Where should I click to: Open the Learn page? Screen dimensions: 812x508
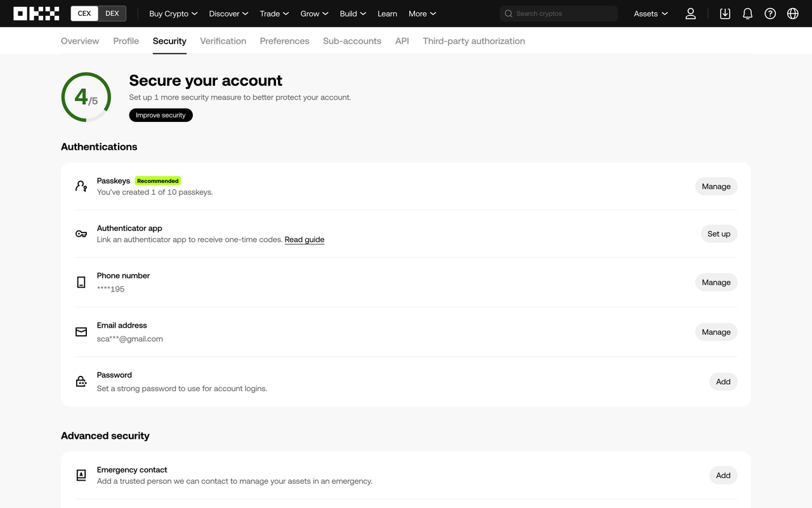click(x=387, y=13)
